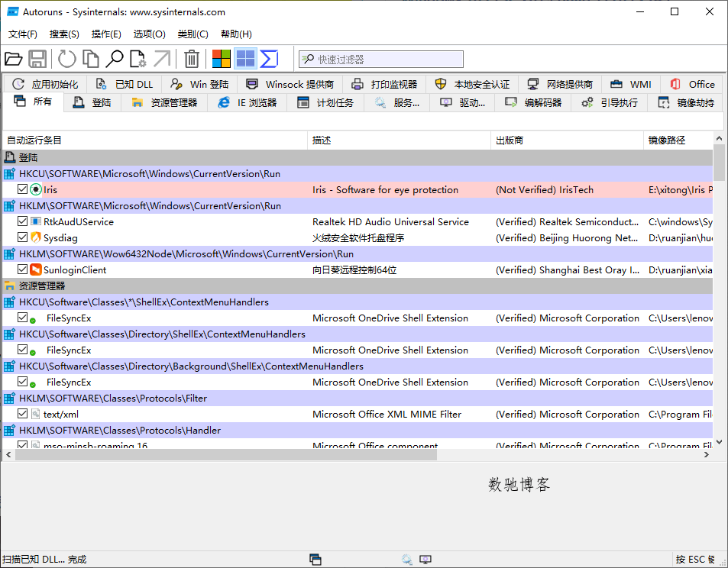The height and width of the screenshot is (568, 728).
Task: Switch to the IE 浏览器 tab
Action: pyautogui.click(x=248, y=102)
